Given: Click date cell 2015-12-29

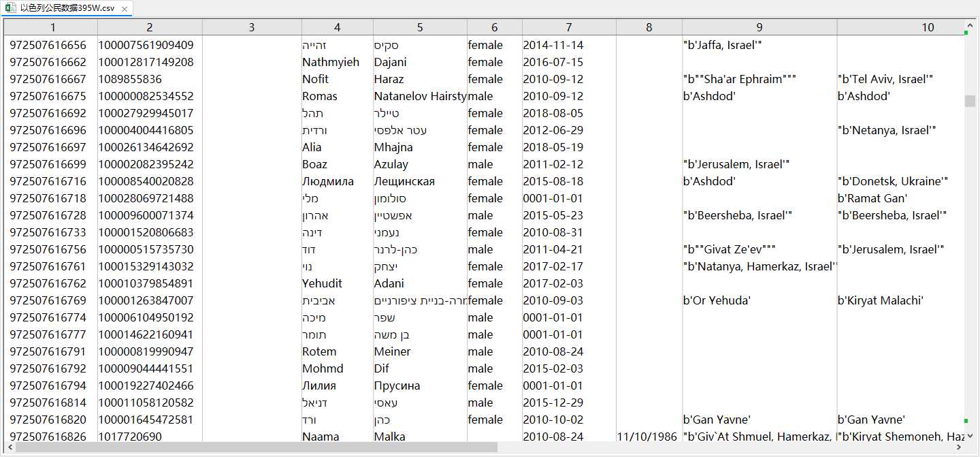Looking at the screenshot, I should click(553, 403).
